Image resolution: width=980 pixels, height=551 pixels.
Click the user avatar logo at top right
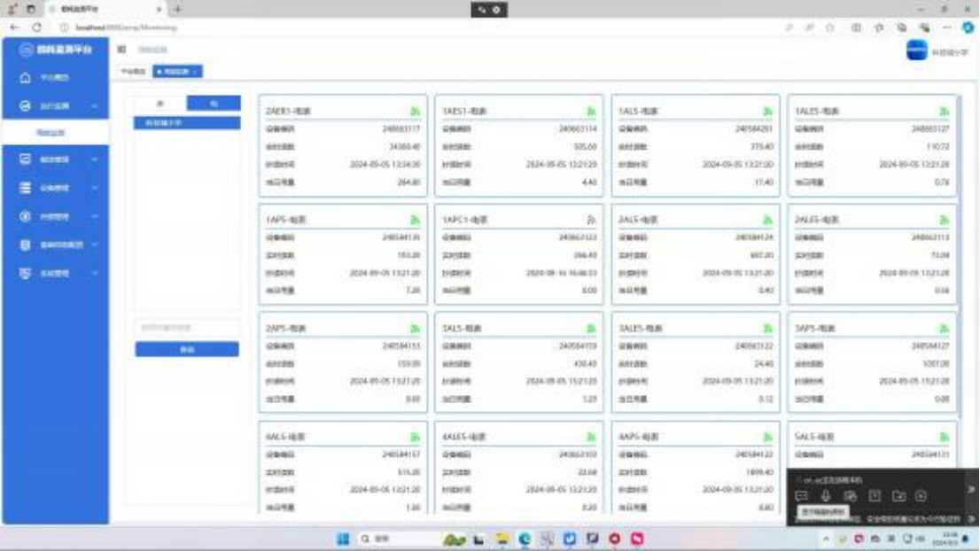[x=916, y=51]
